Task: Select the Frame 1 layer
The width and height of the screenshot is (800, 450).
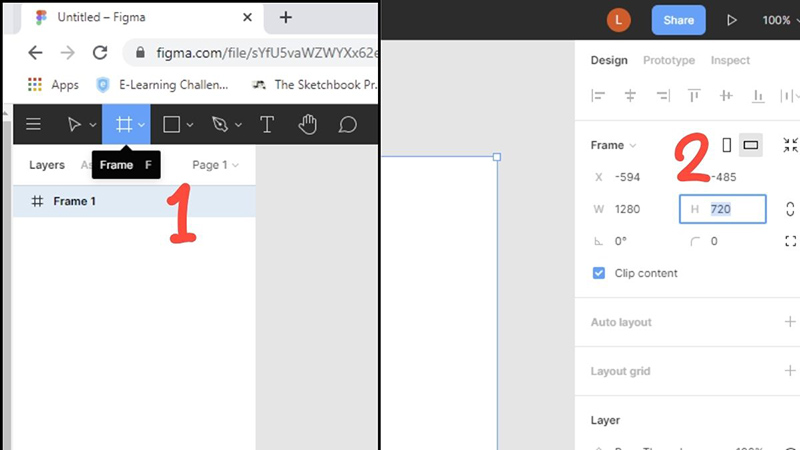Action: [75, 201]
